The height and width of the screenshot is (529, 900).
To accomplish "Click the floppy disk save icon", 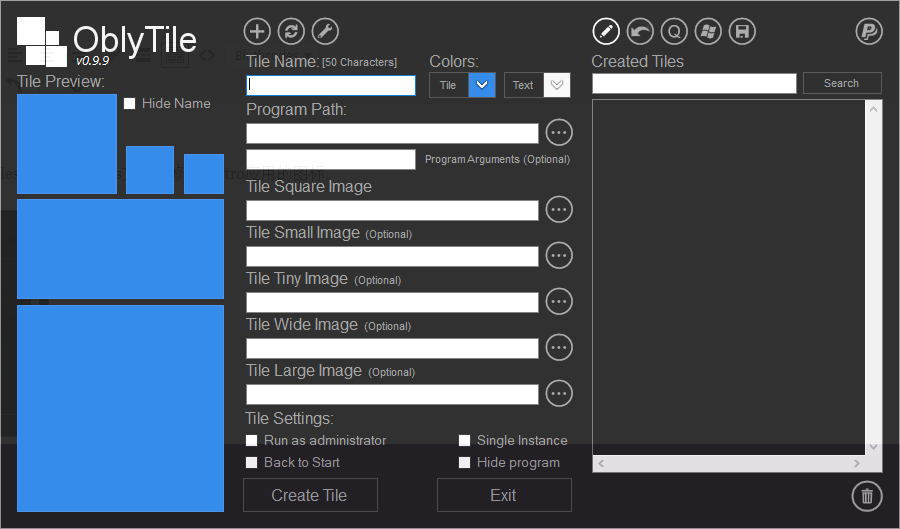I will click(x=742, y=31).
